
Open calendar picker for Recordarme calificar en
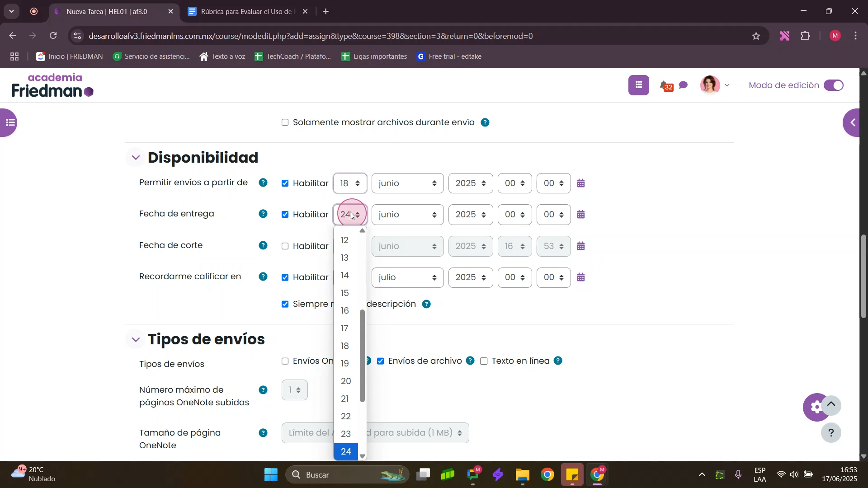tap(581, 277)
